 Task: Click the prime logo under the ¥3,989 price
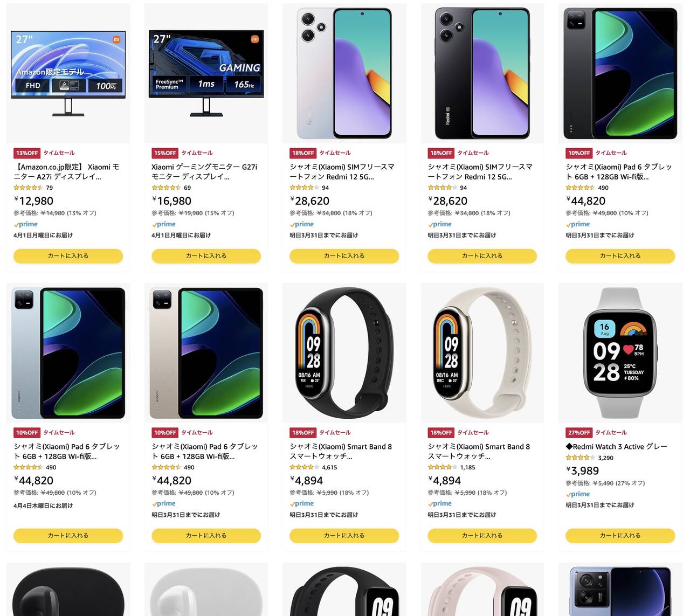pyautogui.click(x=578, y=494)
